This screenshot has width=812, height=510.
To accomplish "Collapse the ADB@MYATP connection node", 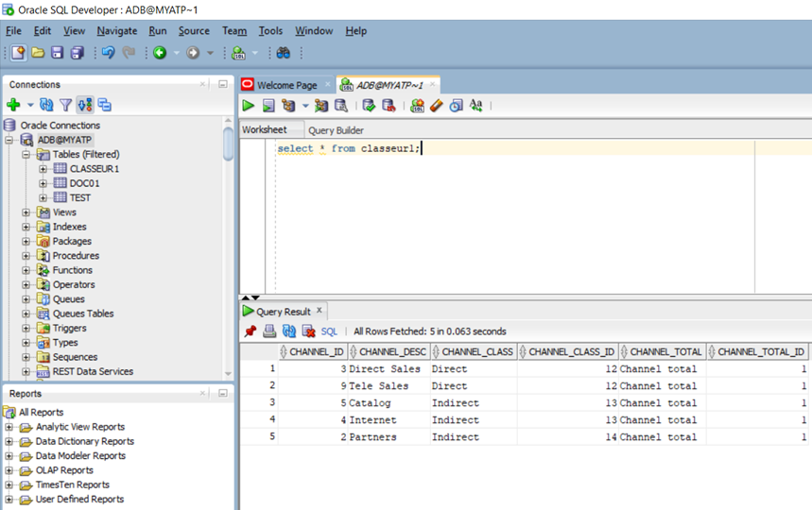I will pos(9,140).
